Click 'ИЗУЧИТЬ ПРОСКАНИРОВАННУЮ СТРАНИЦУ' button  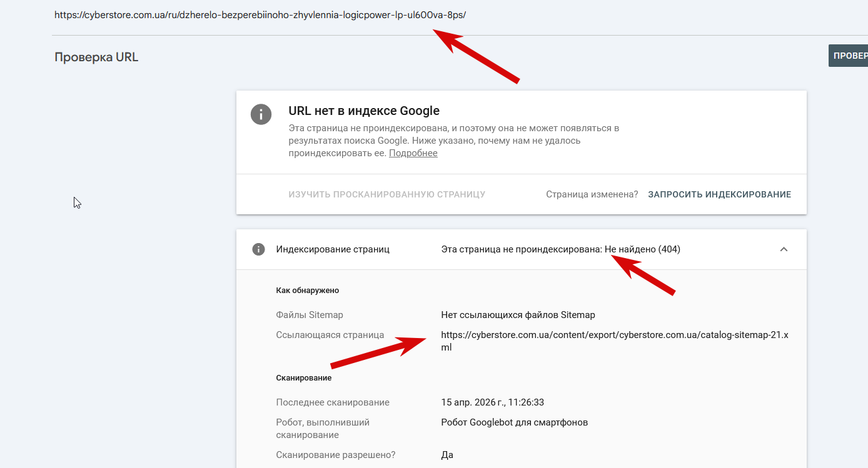pyautogui.click(x=387, y=194)
